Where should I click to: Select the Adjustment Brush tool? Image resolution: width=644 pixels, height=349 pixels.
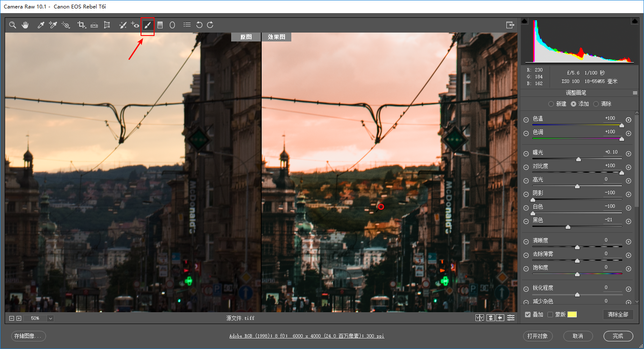[147, 25]
